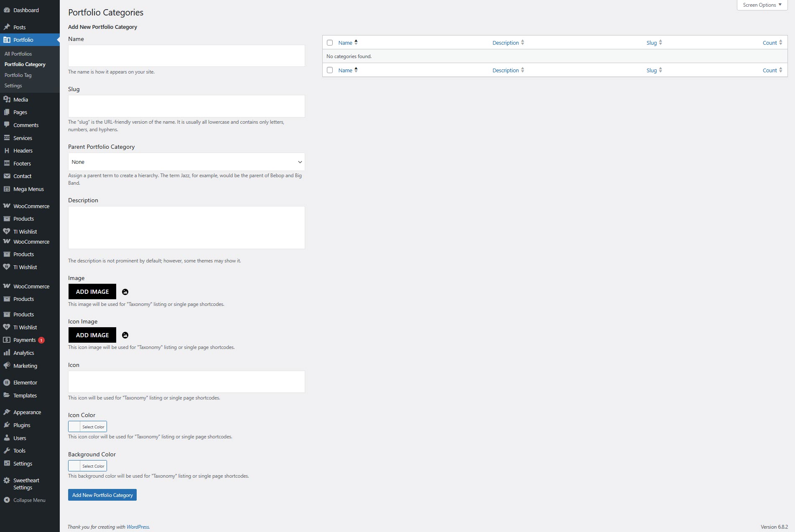Sort by Name in the table header

tap(348, 43)
